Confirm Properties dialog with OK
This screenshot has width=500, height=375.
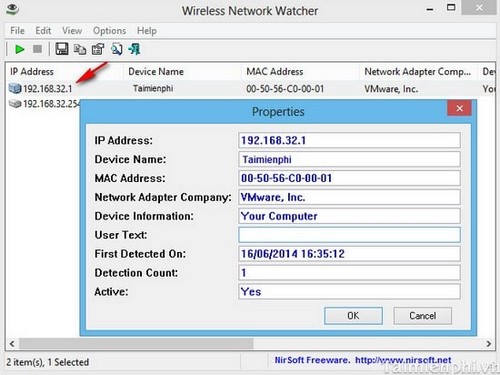353,316
